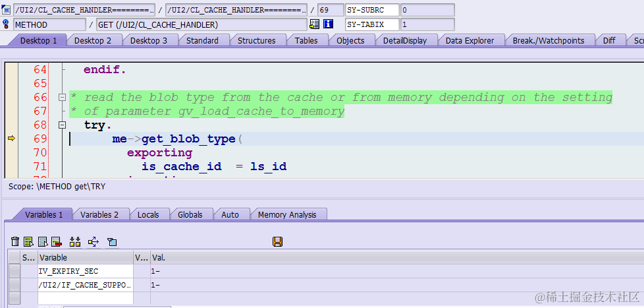Click the table icon with red minus
The width and height of the screenshot is (644, 308).
[56, 242]
